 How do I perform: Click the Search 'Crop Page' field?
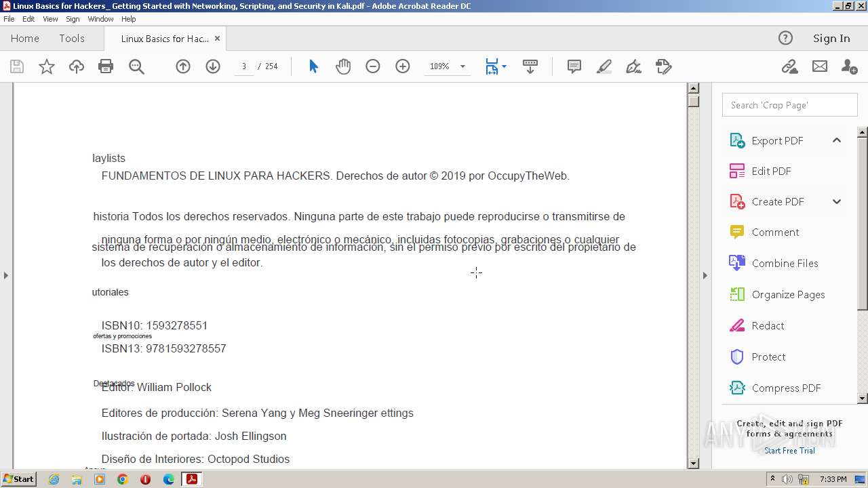790,105
